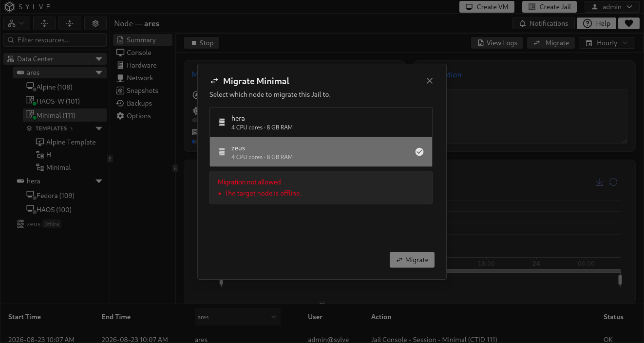Click the Create VM button
Image resolution: width=644 pixels, height=343 pixels.
pos(487,7)
